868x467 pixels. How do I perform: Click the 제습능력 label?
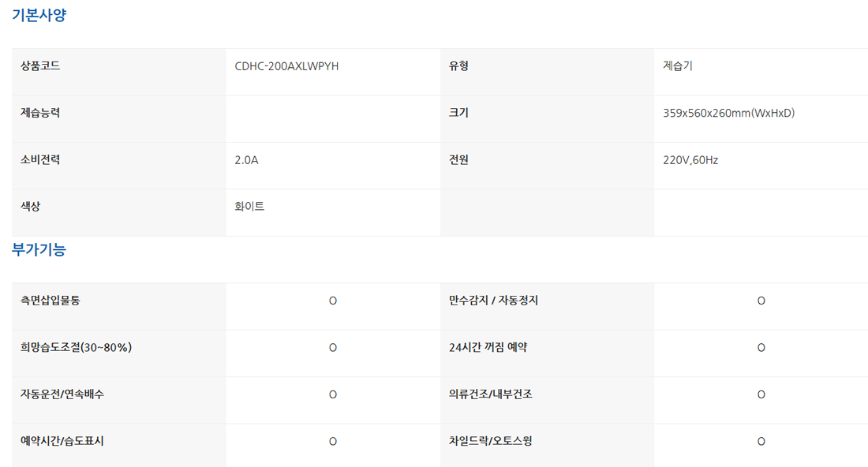tap(40, 113)
